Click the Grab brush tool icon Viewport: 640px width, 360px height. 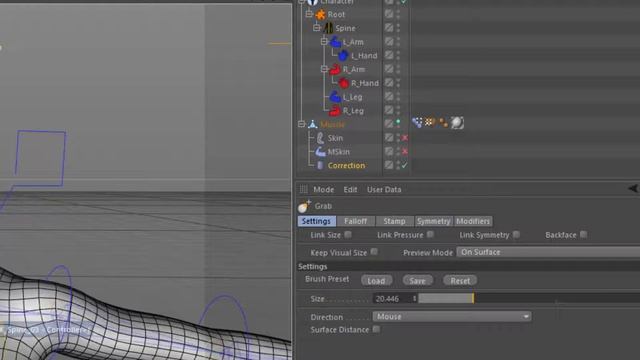click(x=304, y=207)
